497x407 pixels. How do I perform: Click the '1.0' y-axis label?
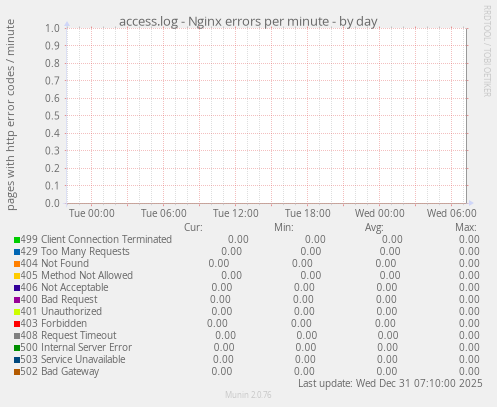point(52,28)
